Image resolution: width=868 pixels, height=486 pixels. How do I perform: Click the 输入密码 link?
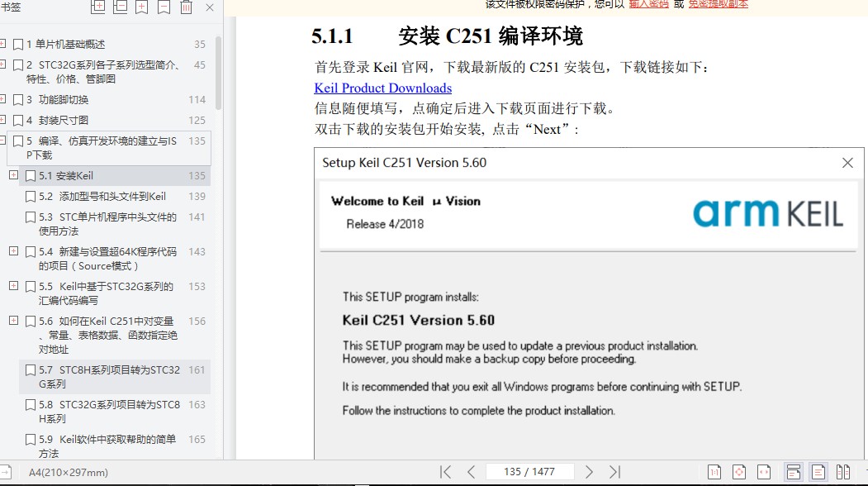649,4
